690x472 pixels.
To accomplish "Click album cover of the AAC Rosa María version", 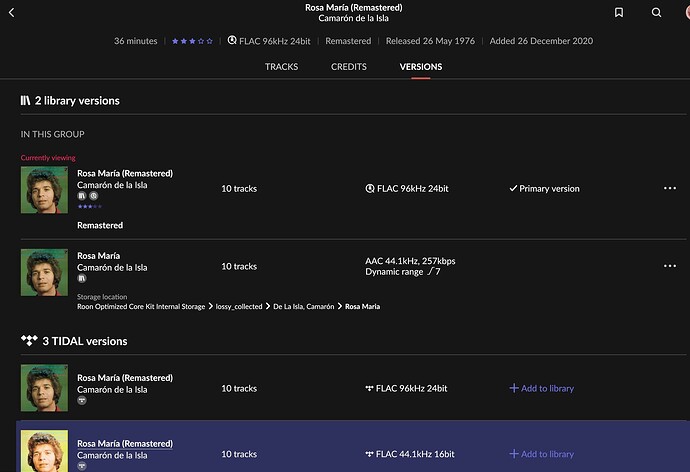I will pyautogui.click(x=44, y=271).
